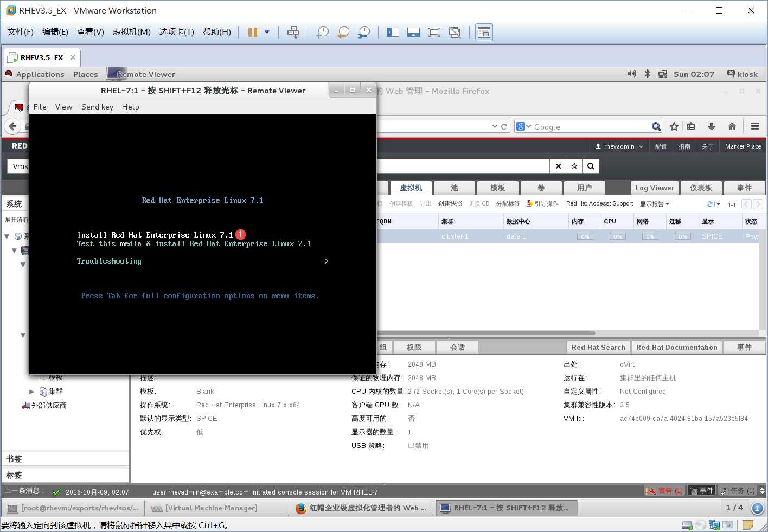This screenshot has height=532, width=768.
Task: Click the volume icon in GNOME top bar
Action: (632, 74)
